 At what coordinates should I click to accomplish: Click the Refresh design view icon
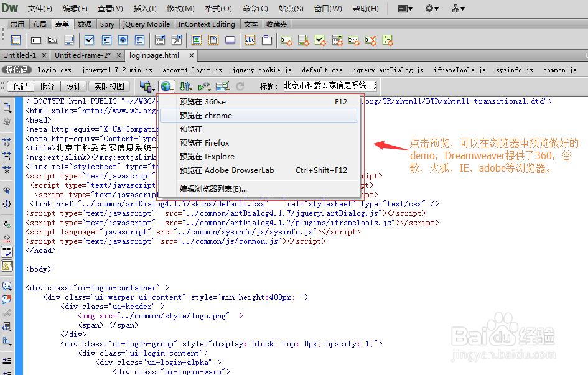240,86
